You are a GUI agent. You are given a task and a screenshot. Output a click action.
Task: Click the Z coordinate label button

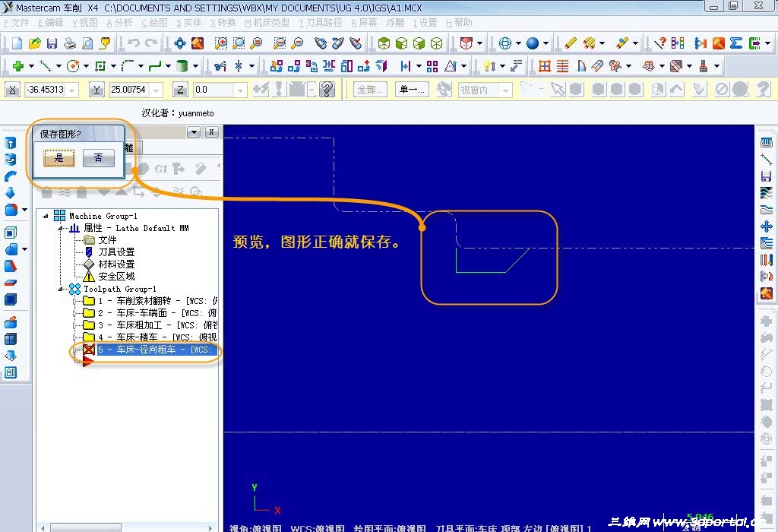pyautogui.click(x=180, y=90)
